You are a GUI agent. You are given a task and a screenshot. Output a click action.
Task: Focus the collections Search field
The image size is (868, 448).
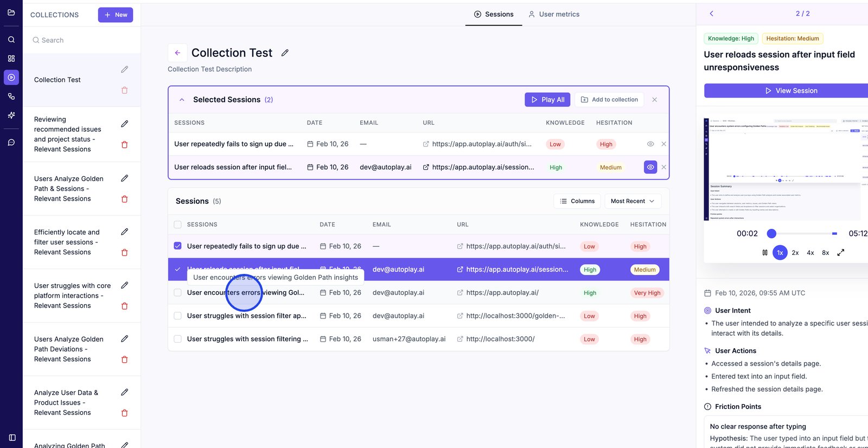(x=82, y=40)
